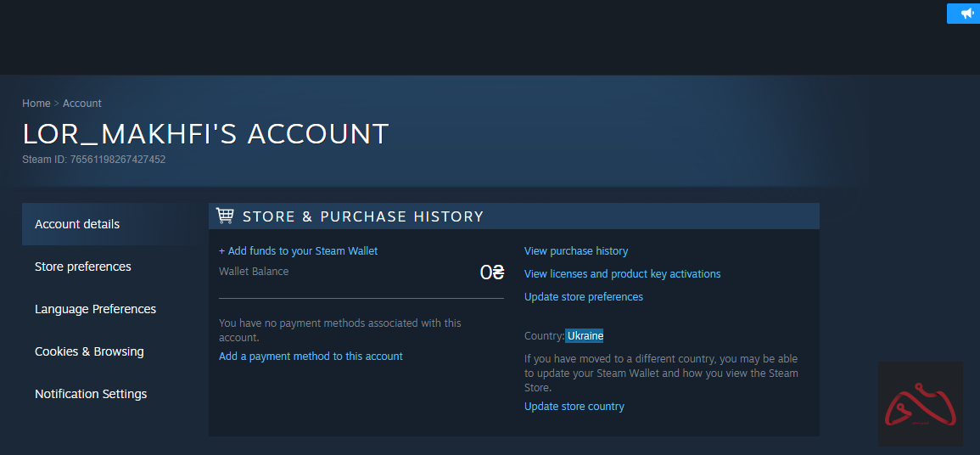Click the Account breadcrumb link
Viewport: 980px width, 455px height.
82,104
